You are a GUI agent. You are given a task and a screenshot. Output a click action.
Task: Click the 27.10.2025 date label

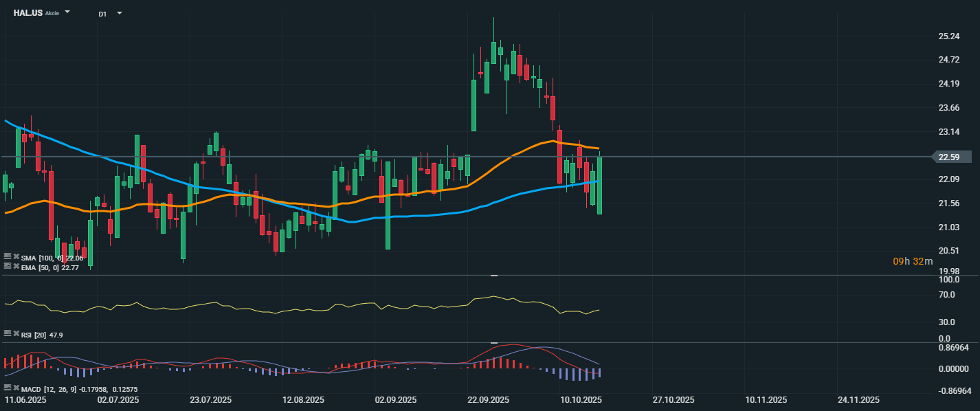673,400
